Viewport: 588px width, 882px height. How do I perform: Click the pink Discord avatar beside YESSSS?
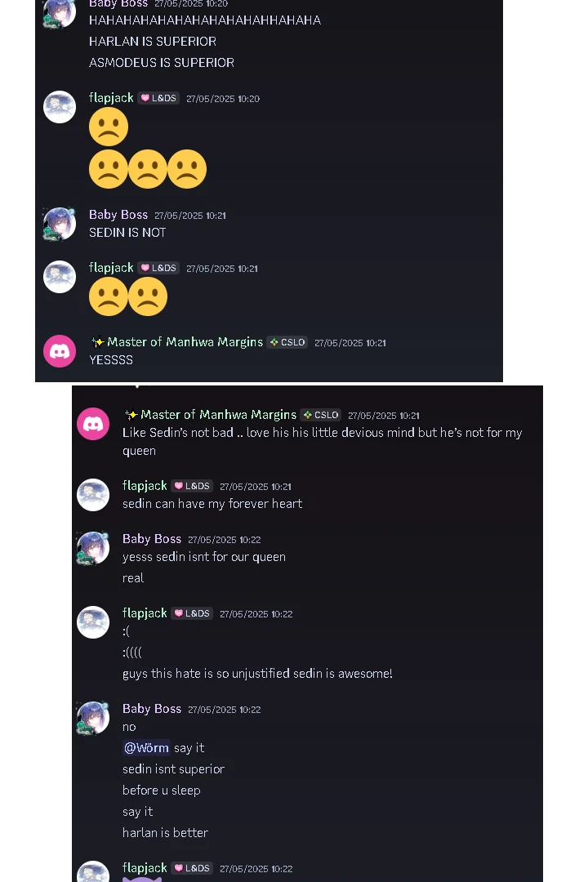coord(60,351)
